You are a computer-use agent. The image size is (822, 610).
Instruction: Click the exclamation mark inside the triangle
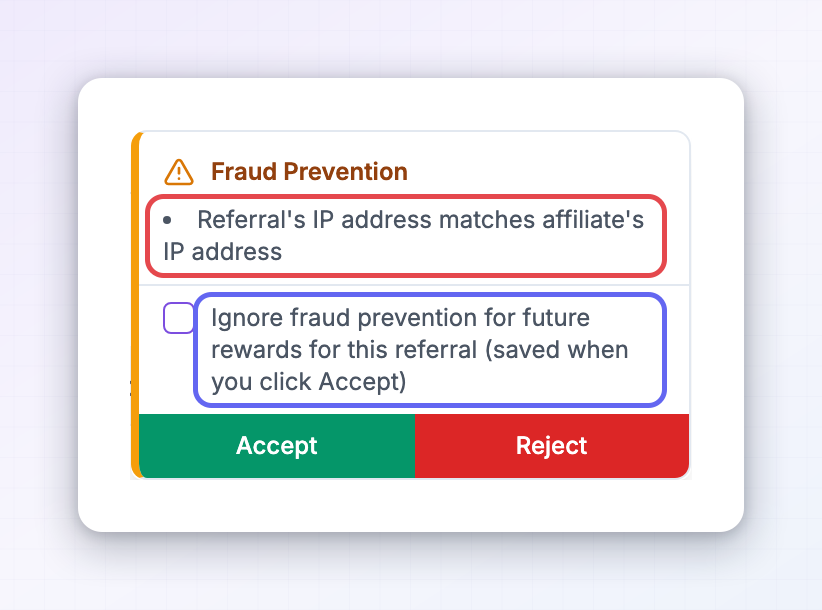click(x=179, y=175)
